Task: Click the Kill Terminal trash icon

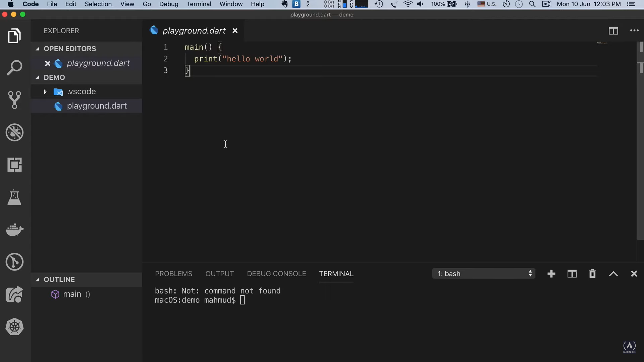Action: click(592, 274)
